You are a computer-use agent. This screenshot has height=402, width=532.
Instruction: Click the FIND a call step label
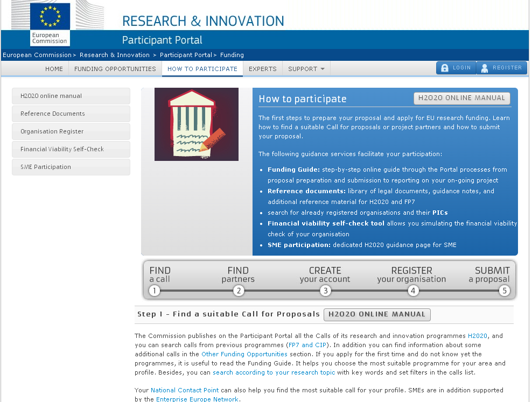pos(160,274)
